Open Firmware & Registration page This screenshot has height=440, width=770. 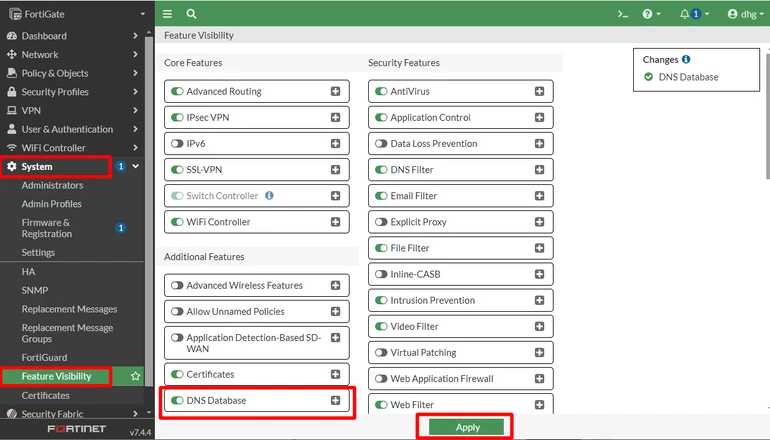click(x=47, y=228)
